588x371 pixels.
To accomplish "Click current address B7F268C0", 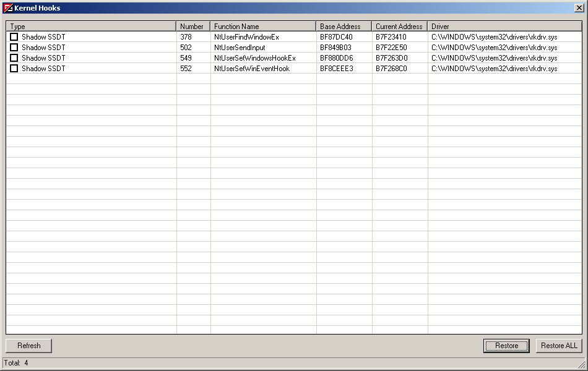I will pyautogui.click(x=392, y=68).
